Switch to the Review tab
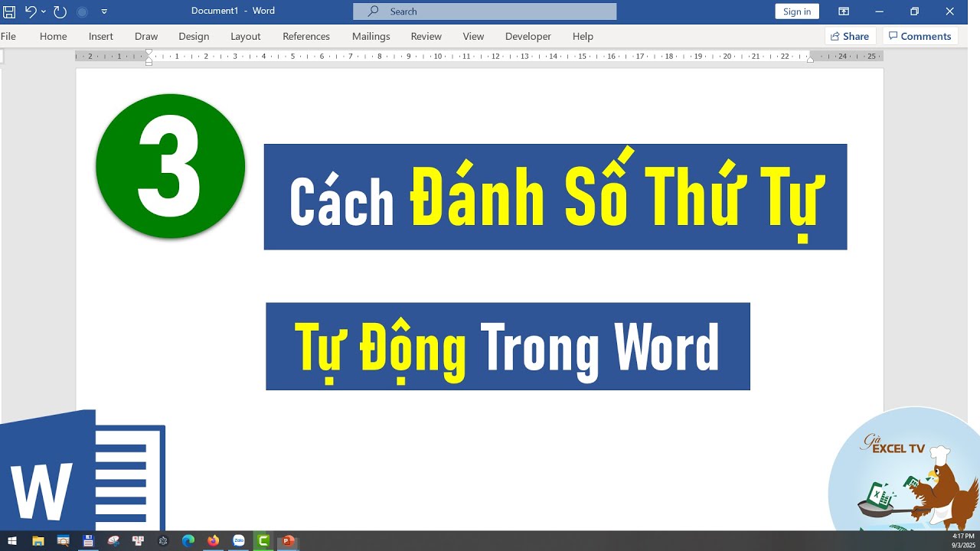The width and height of the screenshot is (980, 551). (426, 36)
